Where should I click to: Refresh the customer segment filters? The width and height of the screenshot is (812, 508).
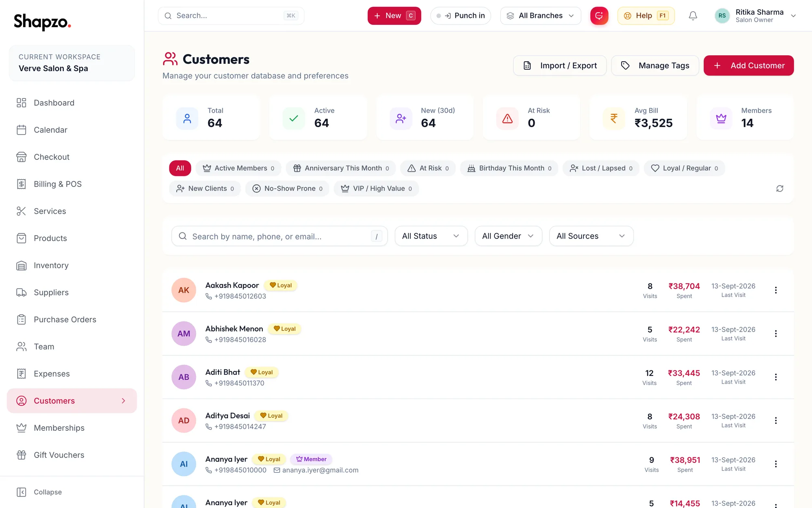click(780, 189)
